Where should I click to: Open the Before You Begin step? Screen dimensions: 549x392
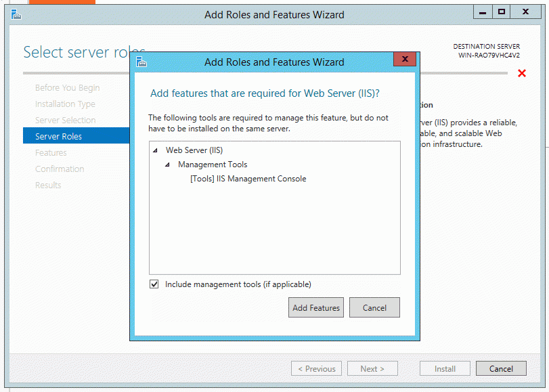click(67, 87)
